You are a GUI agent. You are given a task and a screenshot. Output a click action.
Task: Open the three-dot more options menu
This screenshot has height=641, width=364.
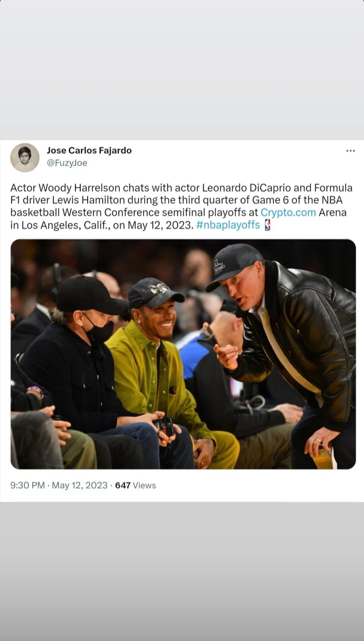pyautogui.click(x=350, y=151)
